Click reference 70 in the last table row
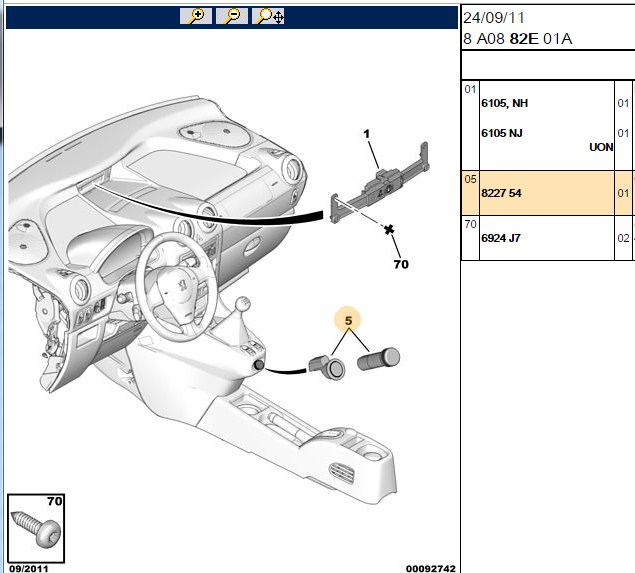The width and height of the screenshot is (635, 573). (x=471, y=224)
